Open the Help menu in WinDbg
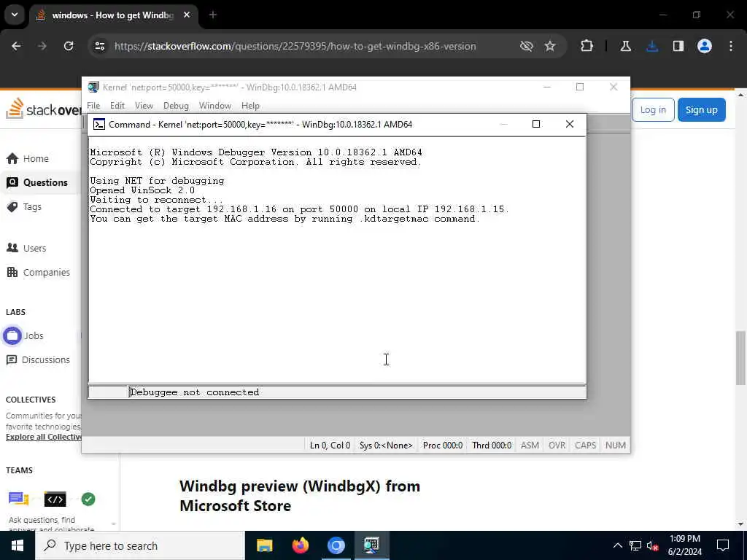Screen dimensions: 747x560 [250, 106]
